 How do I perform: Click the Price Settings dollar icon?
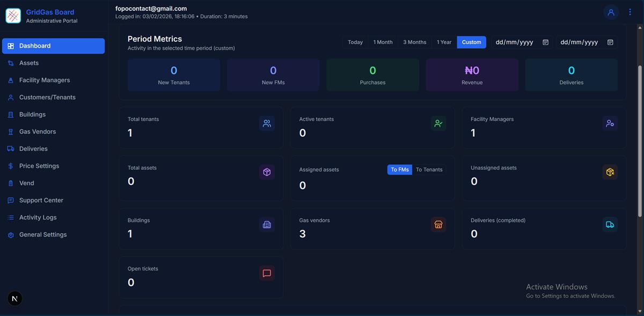(x=11, y=166)
